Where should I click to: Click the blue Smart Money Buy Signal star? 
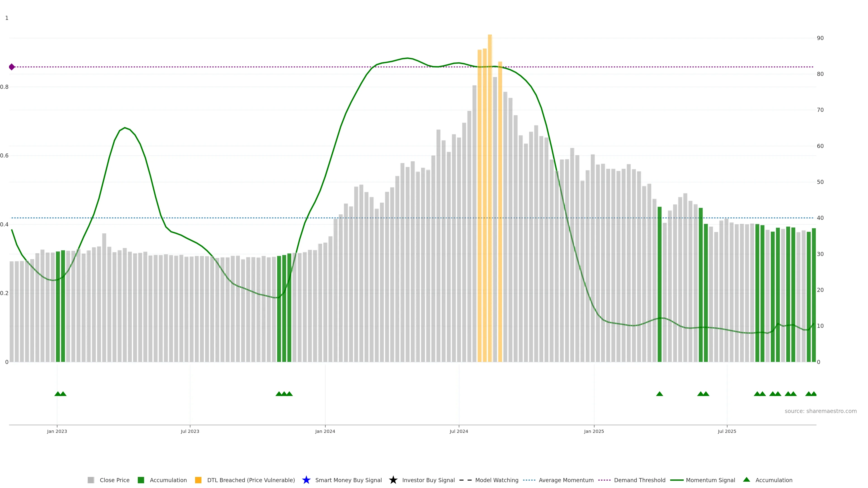(x=306, y=480)
